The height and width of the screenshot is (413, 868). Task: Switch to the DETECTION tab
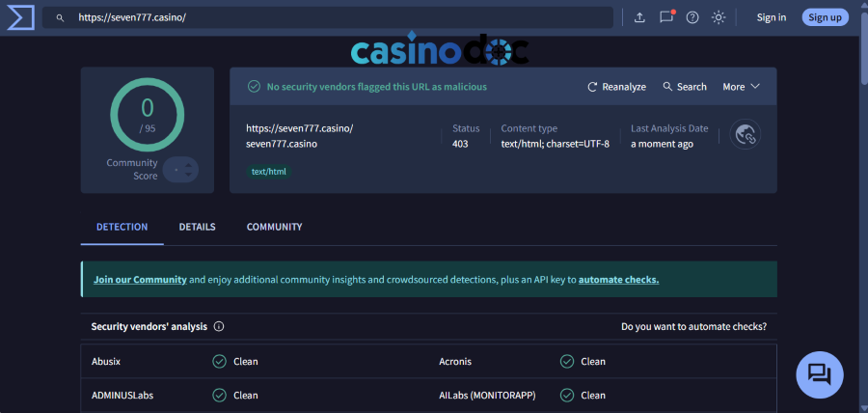pos(122,227)
